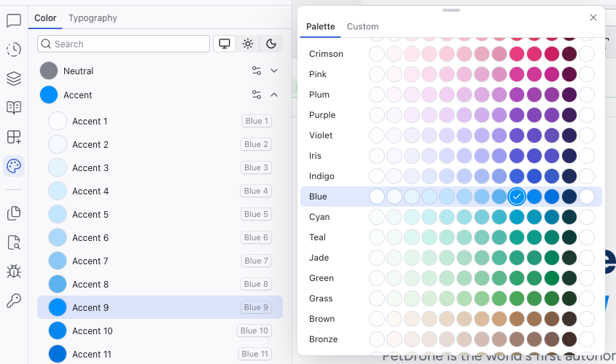
Task: Collapse the Accent color group
Action: coord(274,95)
